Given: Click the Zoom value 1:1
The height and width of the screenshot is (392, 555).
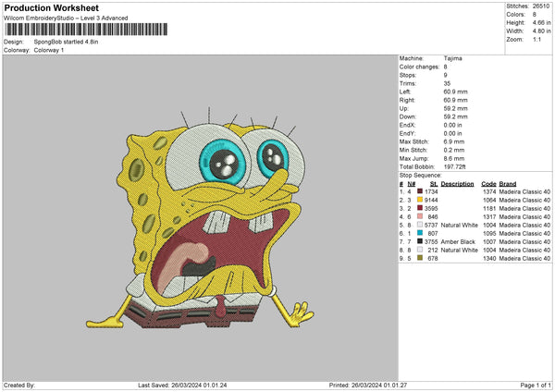Looking at the screenshot, I should 536,39.
